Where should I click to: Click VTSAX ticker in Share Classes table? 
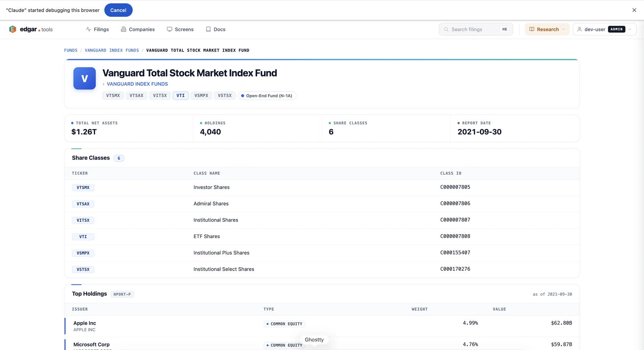pos(83,204)
